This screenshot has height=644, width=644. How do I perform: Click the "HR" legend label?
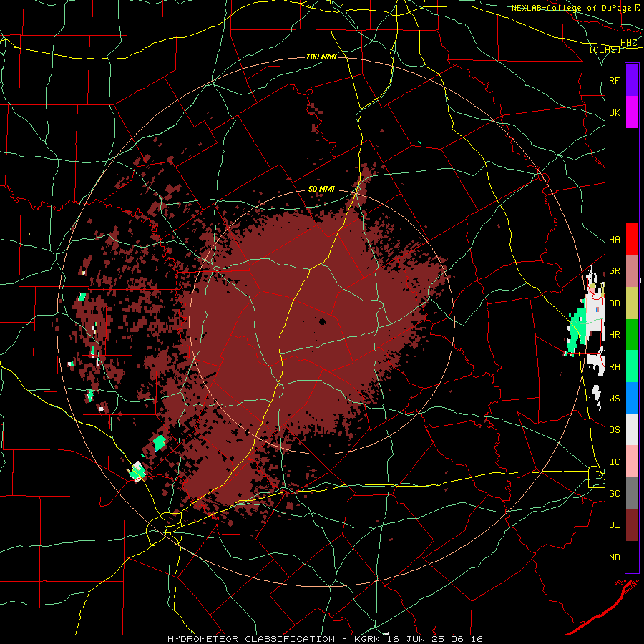tap(615, 335)
